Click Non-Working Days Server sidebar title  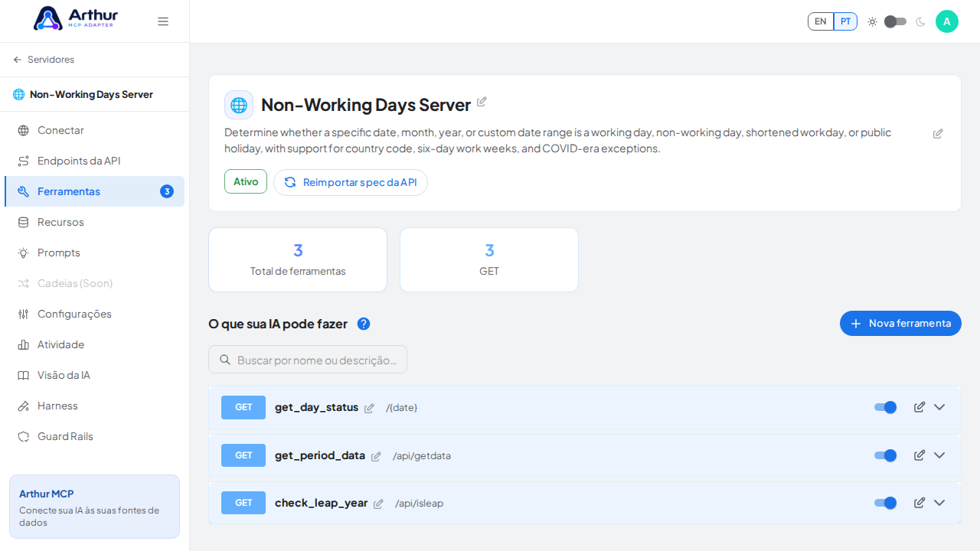[x=91, y=94]
